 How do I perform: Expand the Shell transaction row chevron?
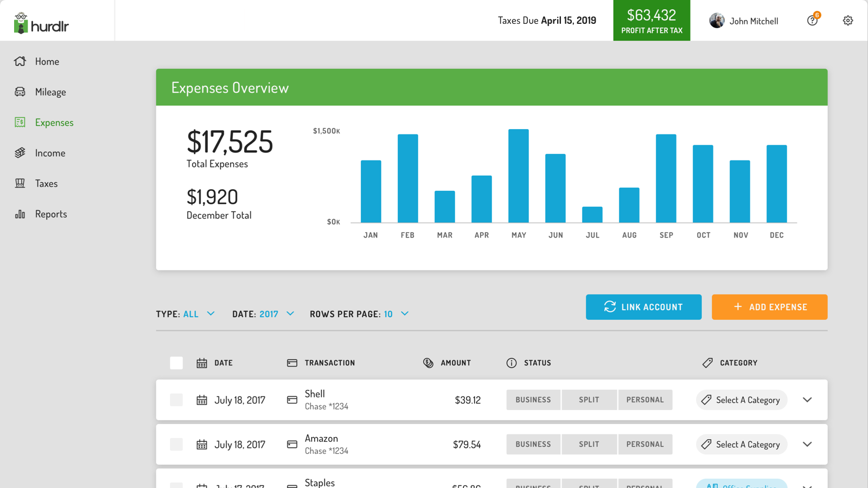point(807,400)
